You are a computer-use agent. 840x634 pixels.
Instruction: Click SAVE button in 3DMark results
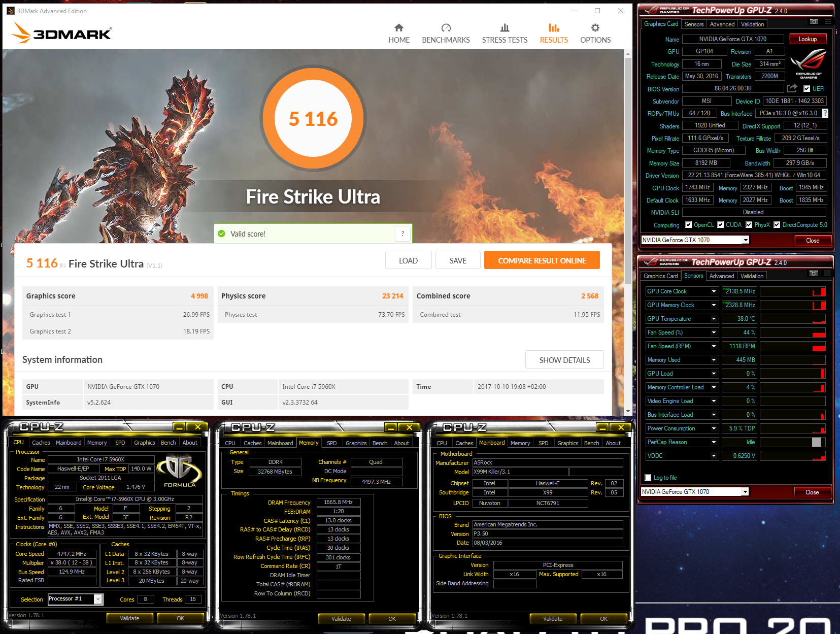point(458,260)
